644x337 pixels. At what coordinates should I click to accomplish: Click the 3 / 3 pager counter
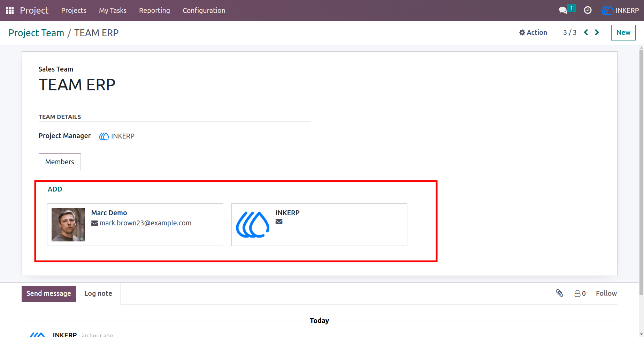(570, 32)
